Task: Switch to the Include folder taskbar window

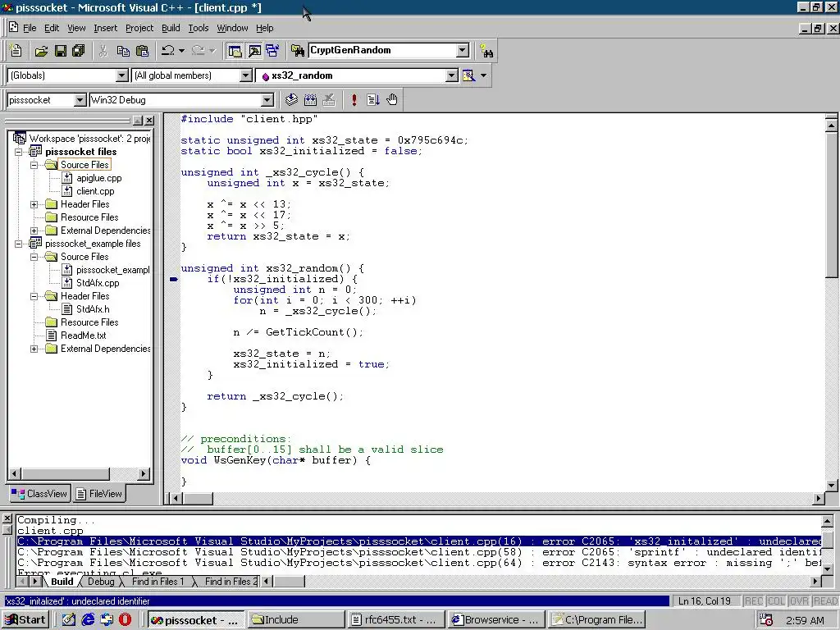Action: click(x=295, y=620)
